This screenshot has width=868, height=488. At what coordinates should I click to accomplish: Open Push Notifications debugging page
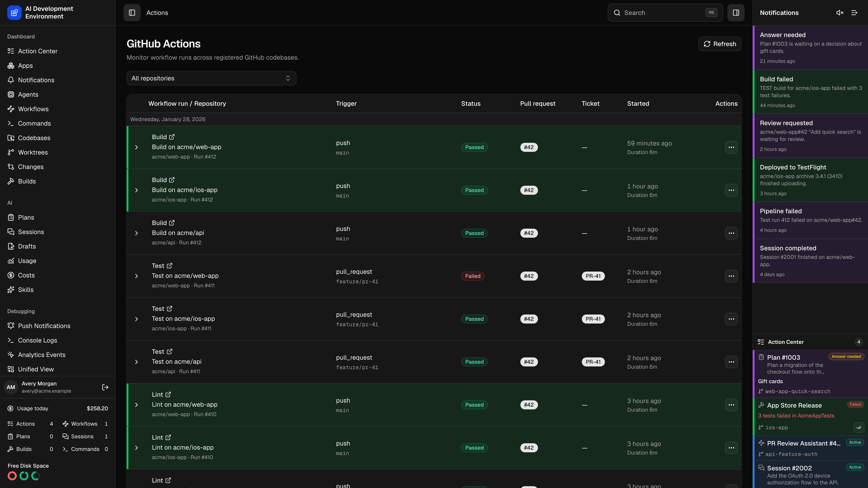tap(58, 326)
